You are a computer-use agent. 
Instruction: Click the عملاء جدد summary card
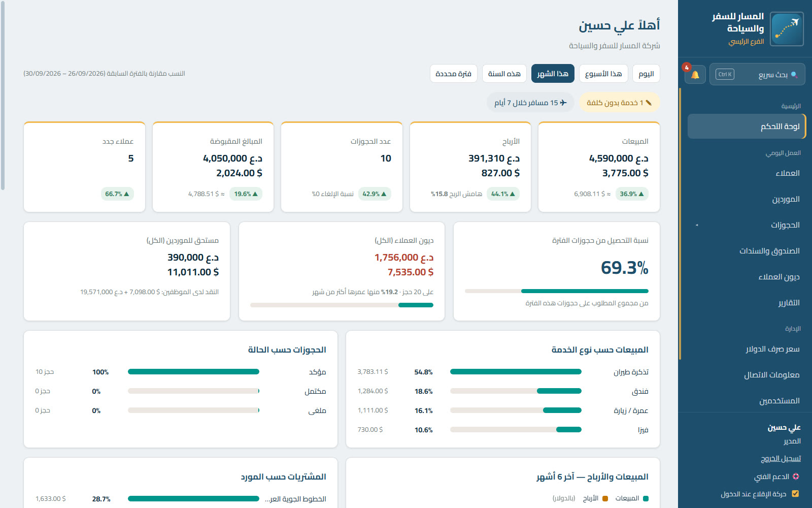(x=84, y=167)
